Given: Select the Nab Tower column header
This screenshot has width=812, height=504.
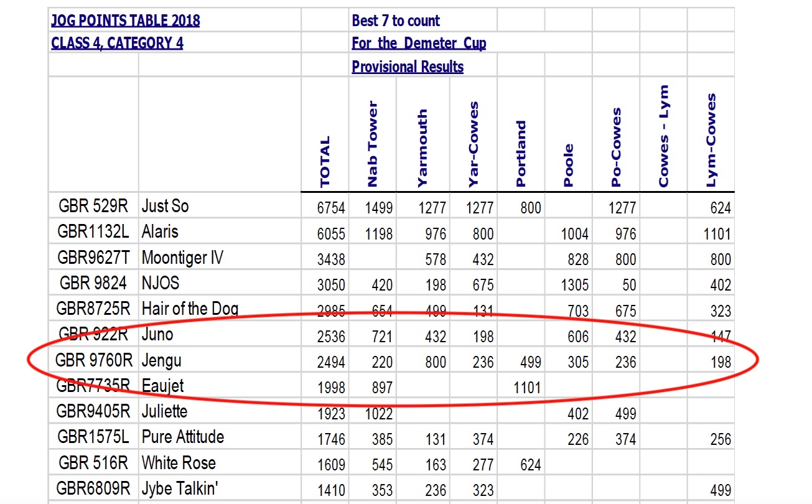Looking at the screenshot, I should 373,144.
